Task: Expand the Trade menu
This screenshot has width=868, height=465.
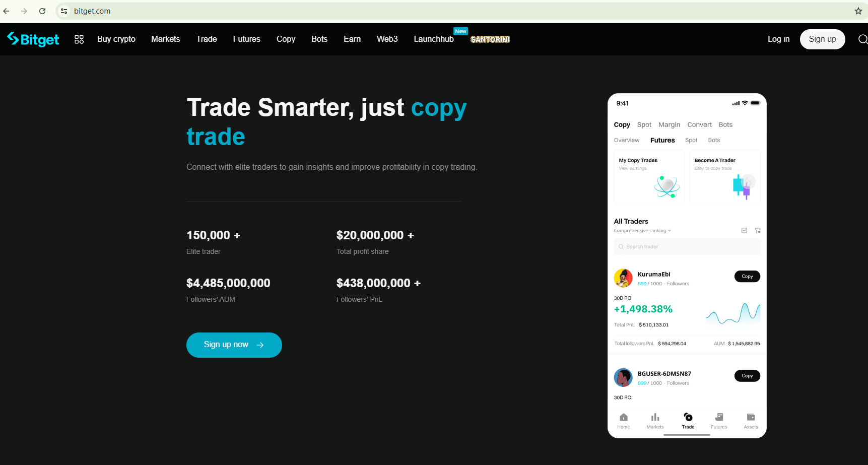Action: coord(207,39)
